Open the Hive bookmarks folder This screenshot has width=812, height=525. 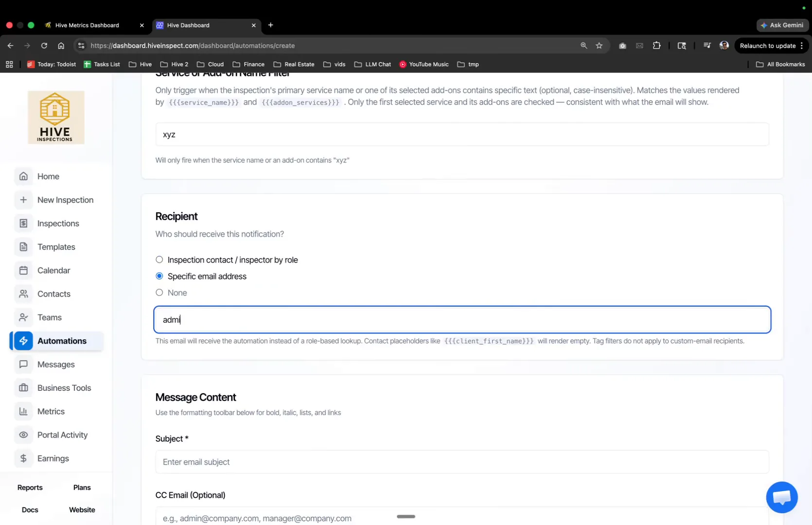pyautogui.click(x=140, y=64)
